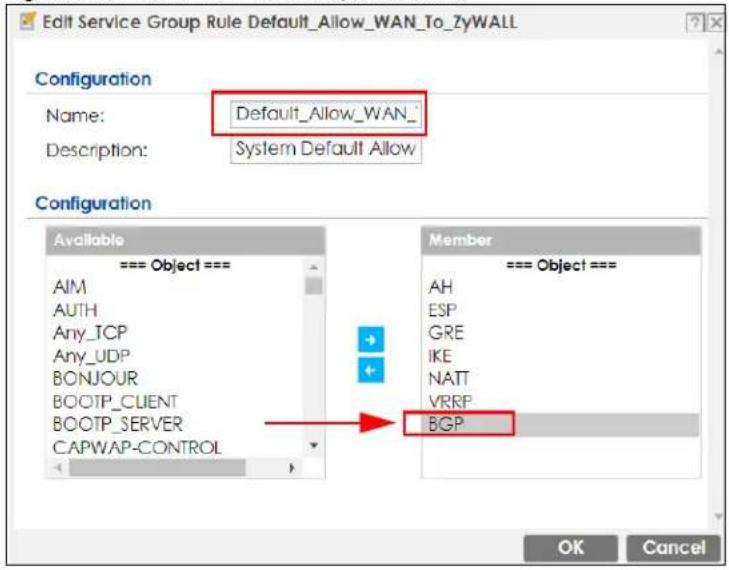Select Any_UDP in Available list

pyautogui.click(x=91, y=356)
